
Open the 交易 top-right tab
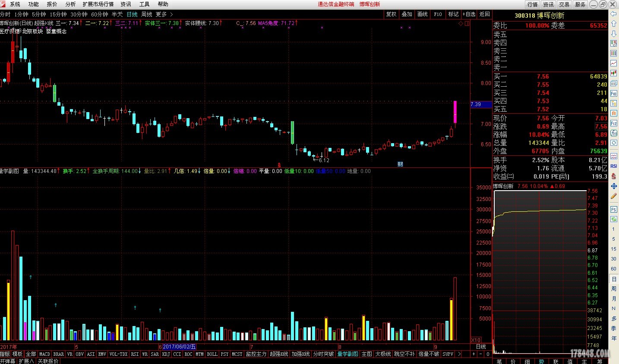tap(564, 4)
